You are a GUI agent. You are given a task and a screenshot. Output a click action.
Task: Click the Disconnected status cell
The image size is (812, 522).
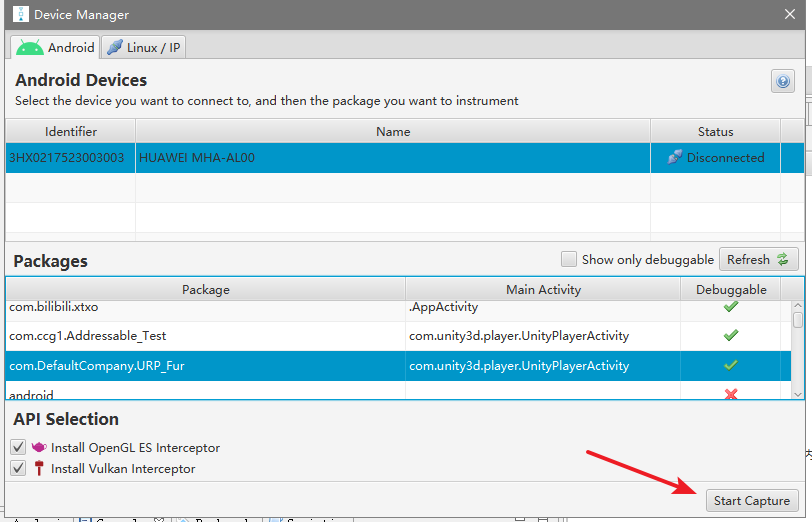(715, 158)
